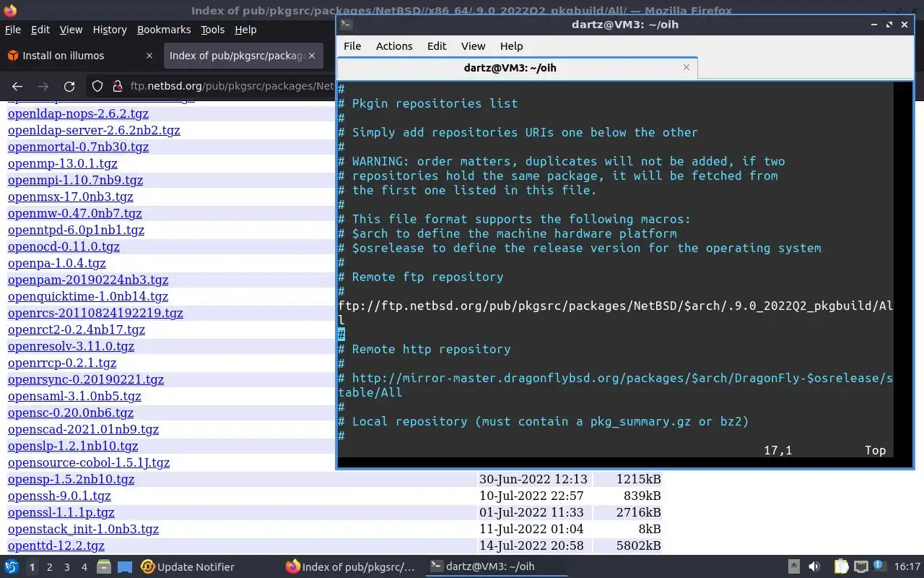Open the Firefox File menu
Viewport: 924px width, 578px height.
tap(13, 30)
